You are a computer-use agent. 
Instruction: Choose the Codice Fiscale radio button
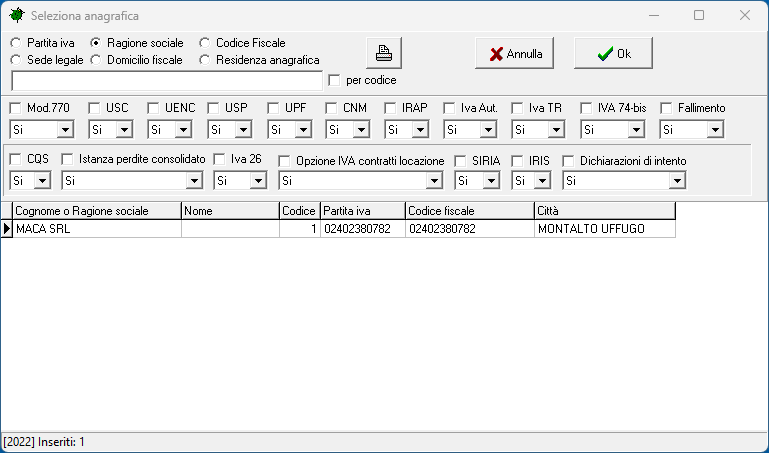coord(205,43)
